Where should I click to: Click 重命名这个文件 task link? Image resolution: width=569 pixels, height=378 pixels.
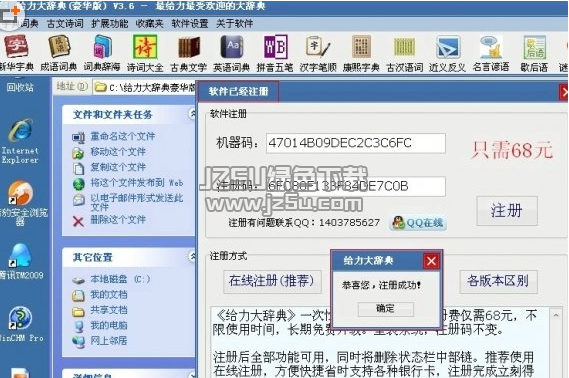[x=123, y=136]
